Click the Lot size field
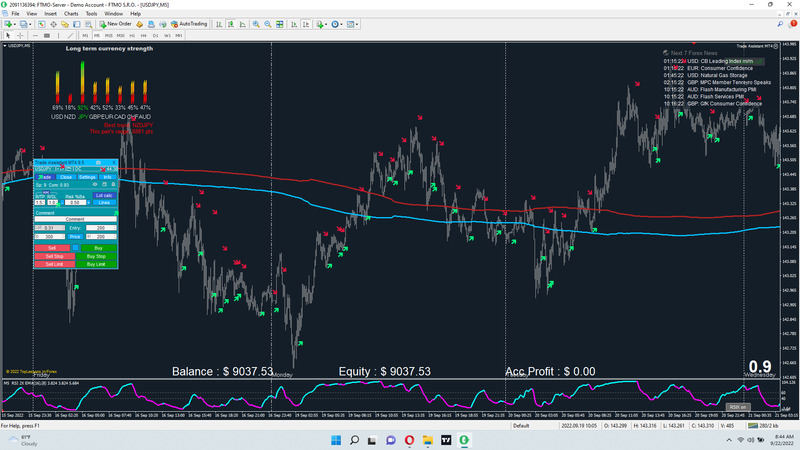The width and height of the screenshot is (800, 450). coord(49,228)
